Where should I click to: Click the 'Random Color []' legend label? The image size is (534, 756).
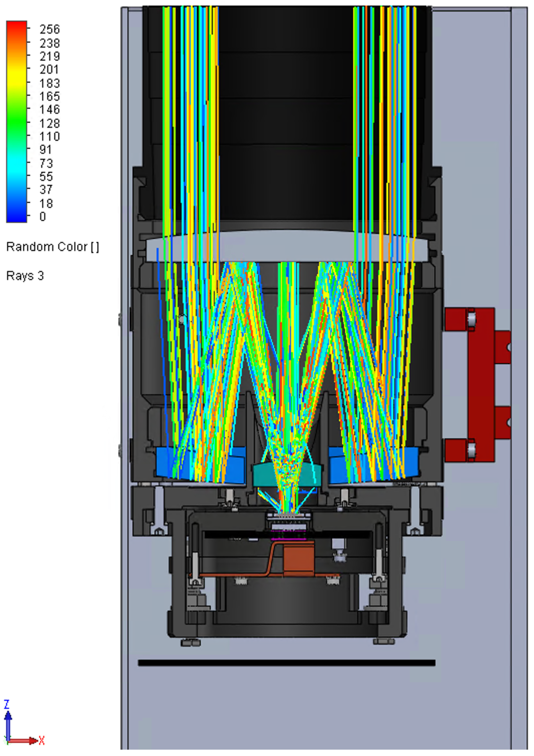click(53, 247)
